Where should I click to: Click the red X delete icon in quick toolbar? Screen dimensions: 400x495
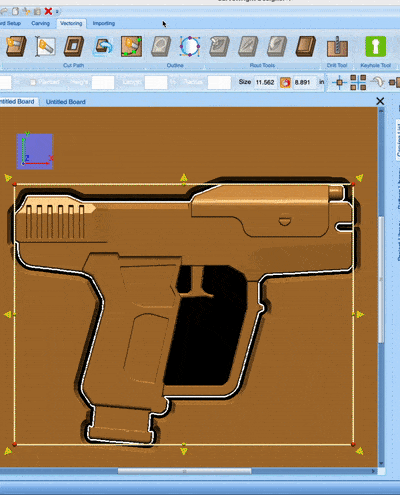[x=48, y=11]
